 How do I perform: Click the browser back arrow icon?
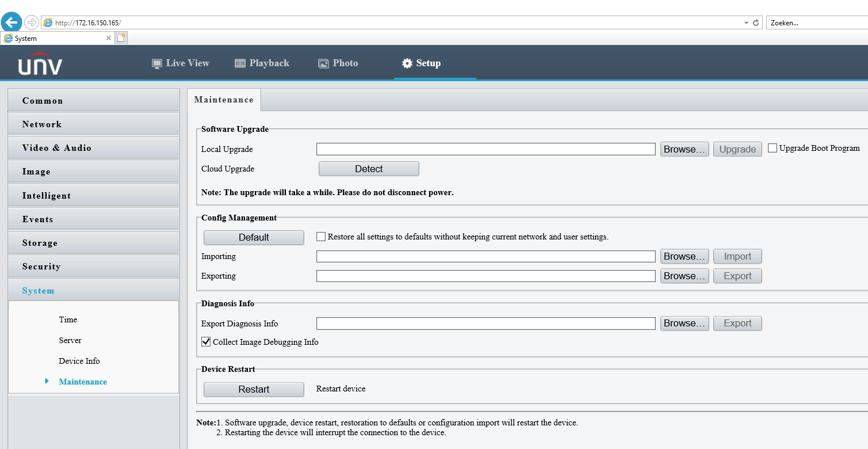[11, 22]
